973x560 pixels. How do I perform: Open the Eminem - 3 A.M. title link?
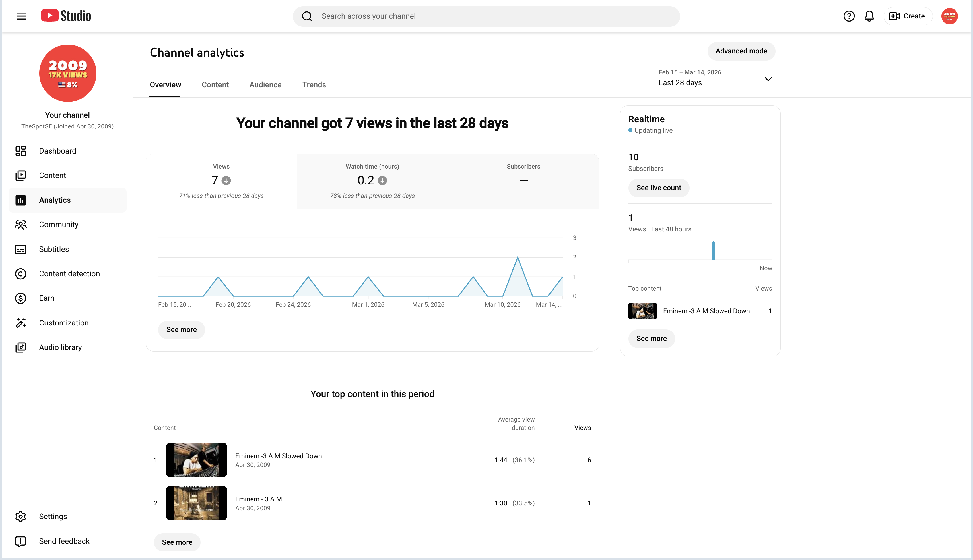tap(259, 499)
